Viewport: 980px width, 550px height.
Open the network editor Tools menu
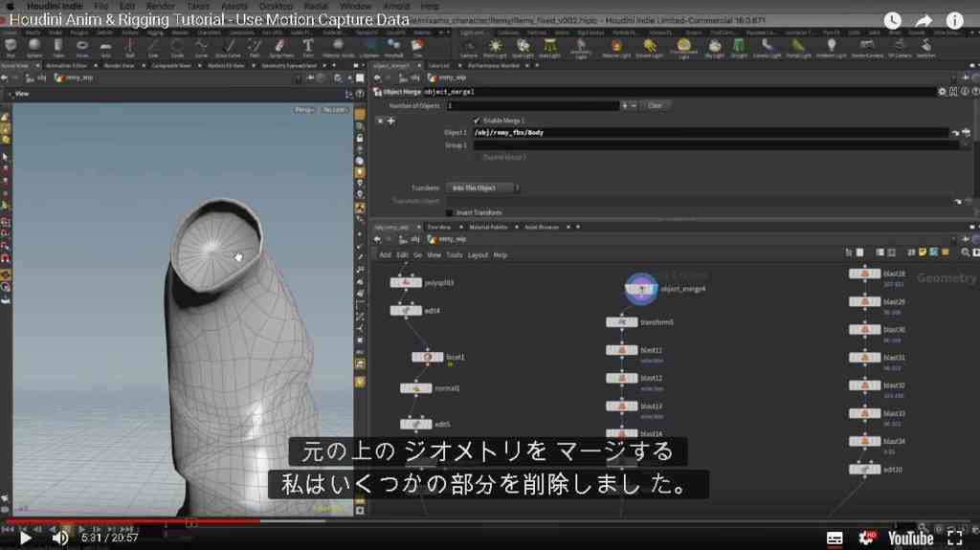tap(455, 255)
